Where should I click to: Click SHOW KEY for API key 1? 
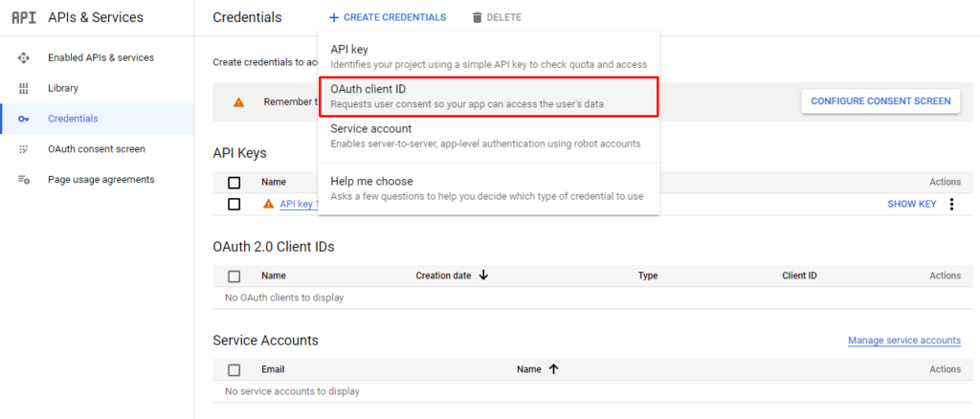(912, 204)
